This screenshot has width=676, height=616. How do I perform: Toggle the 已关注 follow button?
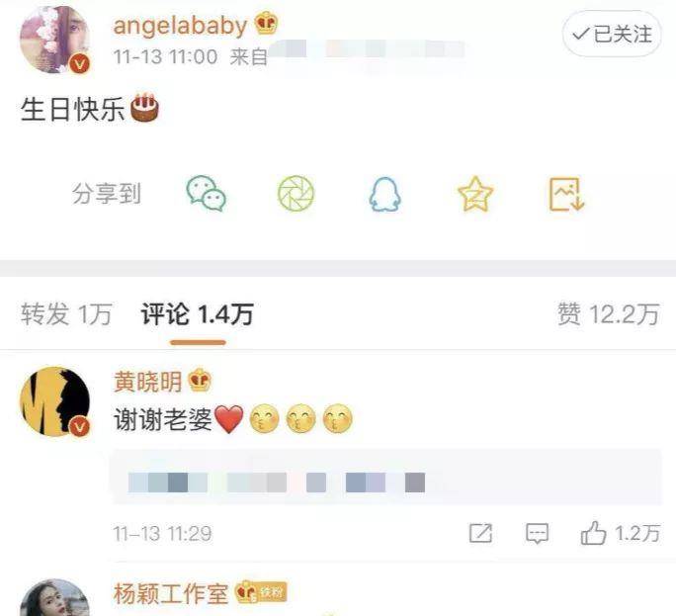[612, 34]
